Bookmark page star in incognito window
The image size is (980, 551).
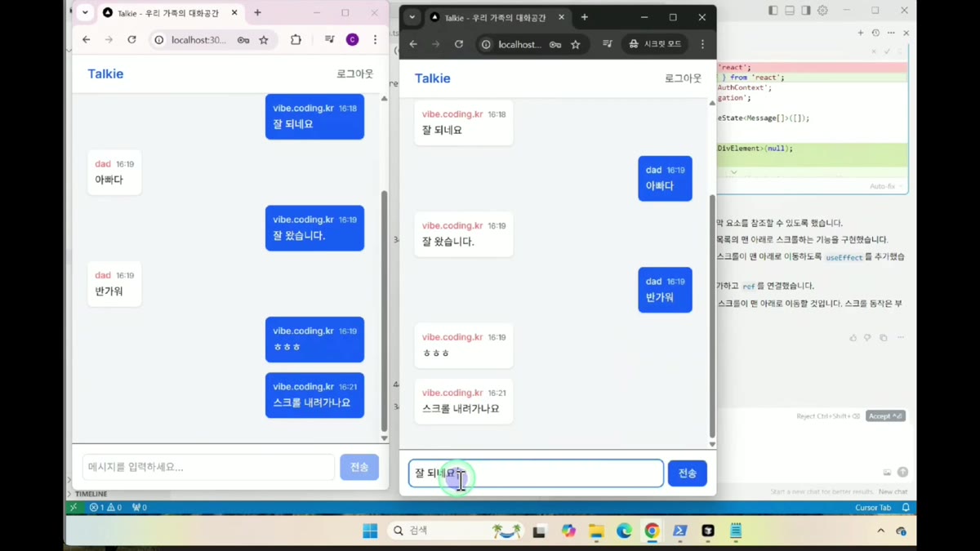(x=576, y=44)
